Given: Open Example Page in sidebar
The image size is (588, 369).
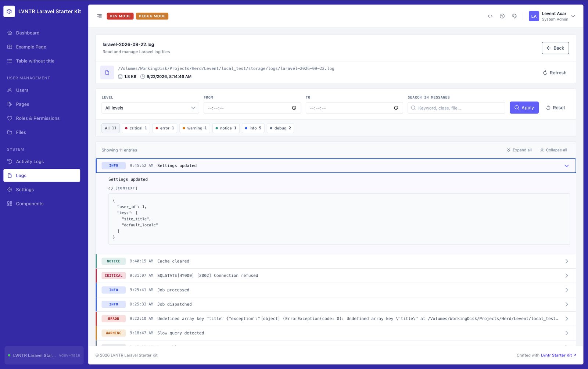Looking at the screenshot, I should tap(42, 47).
